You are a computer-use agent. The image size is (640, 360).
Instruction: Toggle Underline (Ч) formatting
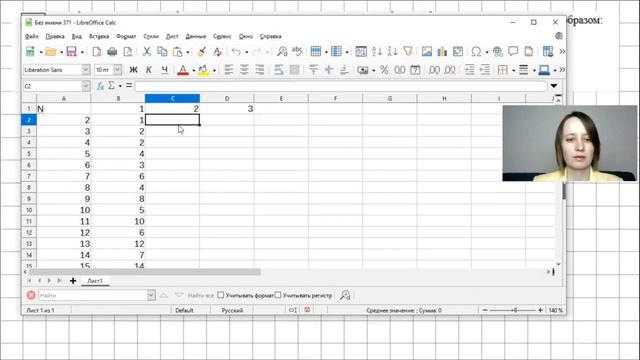tap(164, 70)
